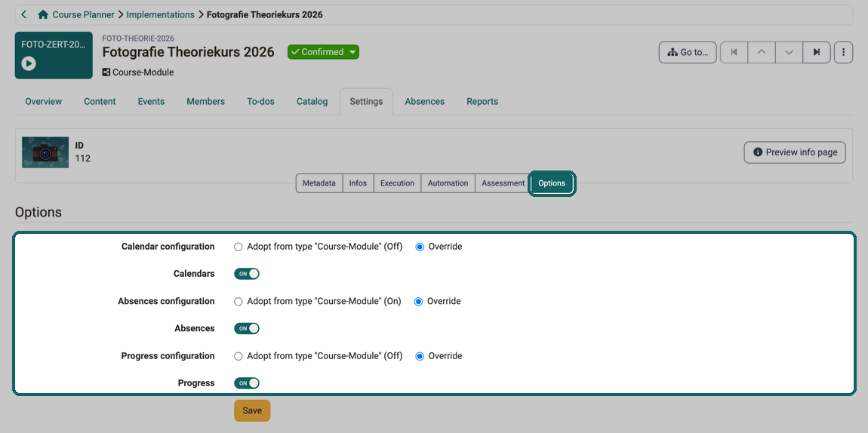Open the Infos settings segment
Screen dimensions: 868x433
359,183
